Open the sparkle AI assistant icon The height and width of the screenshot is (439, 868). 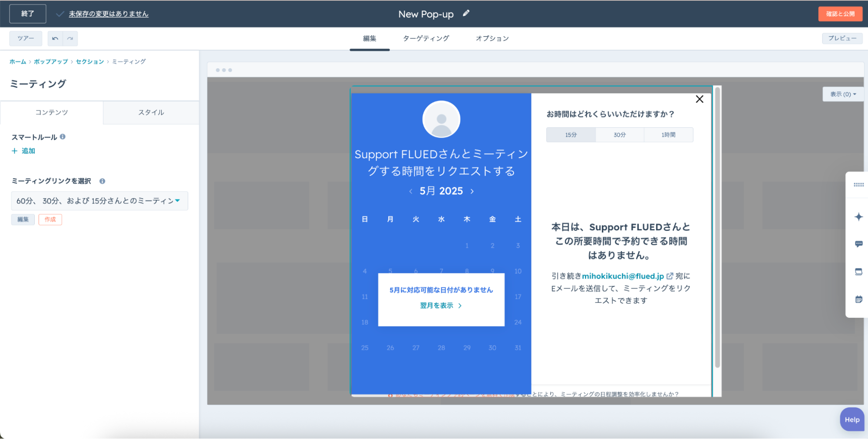[x=858, y=216]
